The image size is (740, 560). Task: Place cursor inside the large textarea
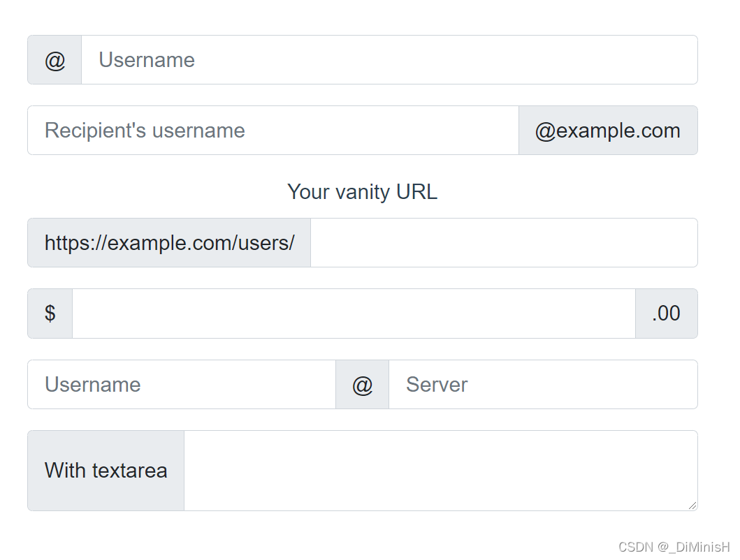[x=440, y=469]
